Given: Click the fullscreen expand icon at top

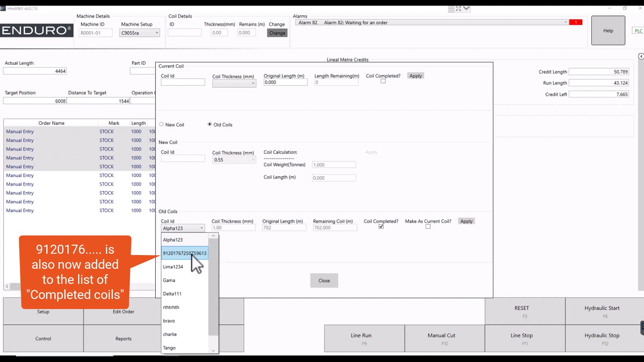Looking at the screenshot, I should [458, 9].
